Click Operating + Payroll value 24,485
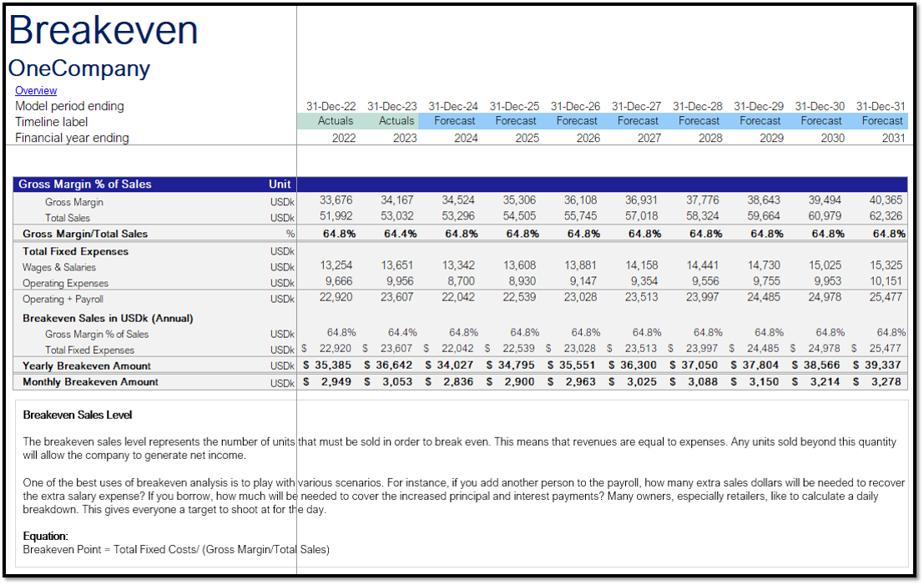This screenshot has width=924, height=585. coord(764,298)
